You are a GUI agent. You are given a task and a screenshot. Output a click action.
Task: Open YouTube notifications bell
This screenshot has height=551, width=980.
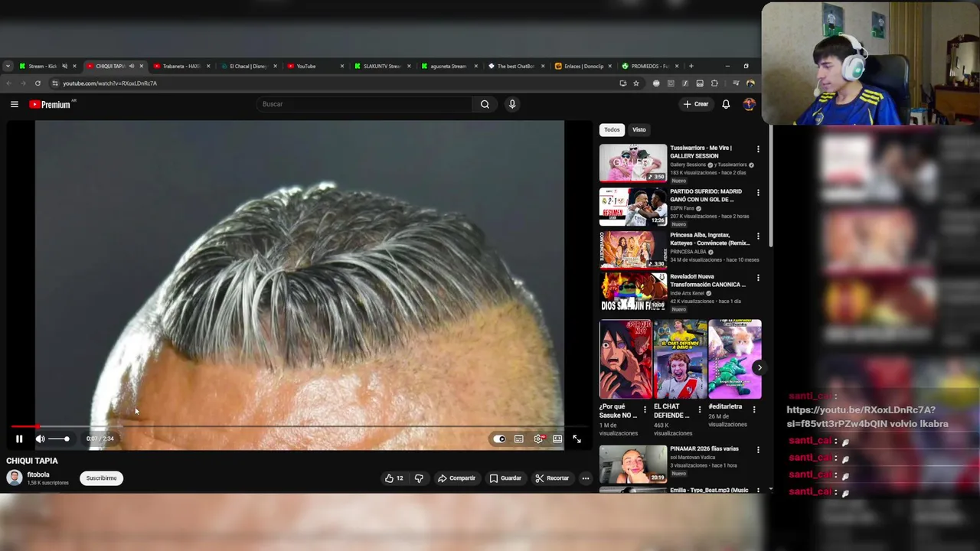[x=726, y=104]
